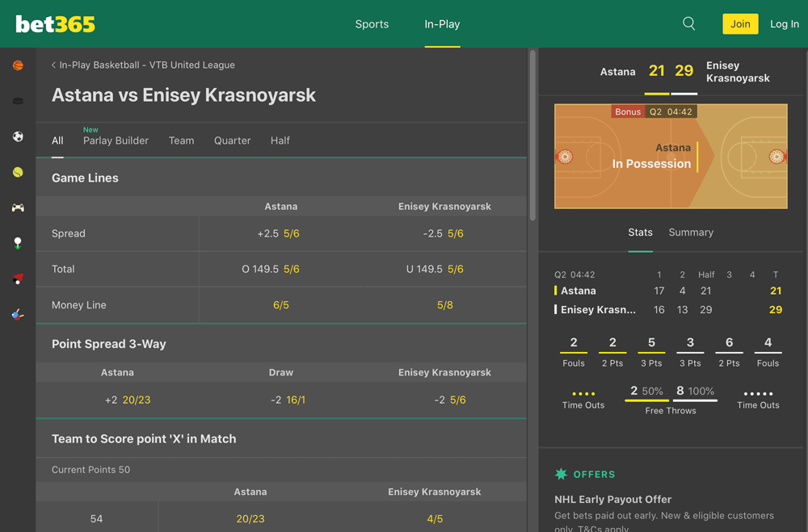Open the Quarter markets tab
This screenshot has height=532, width=808.
point(232,140)
